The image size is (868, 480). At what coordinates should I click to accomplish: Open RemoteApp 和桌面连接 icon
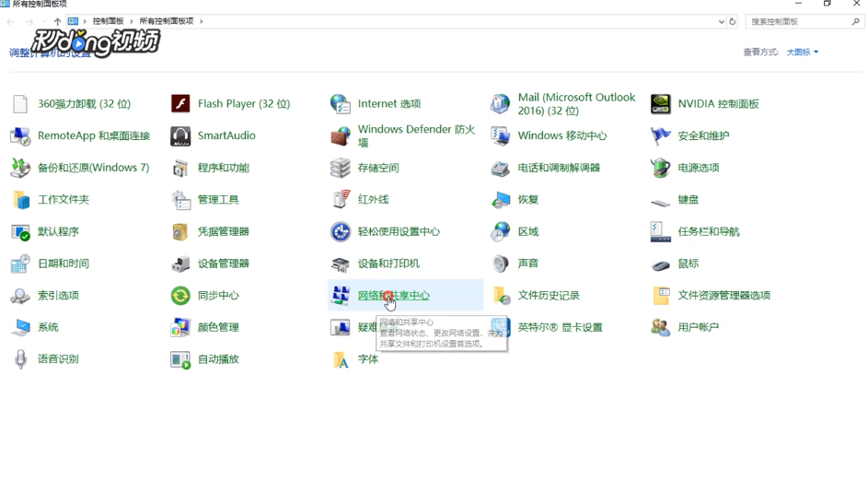pyautogui.click(x=20, y=135)
